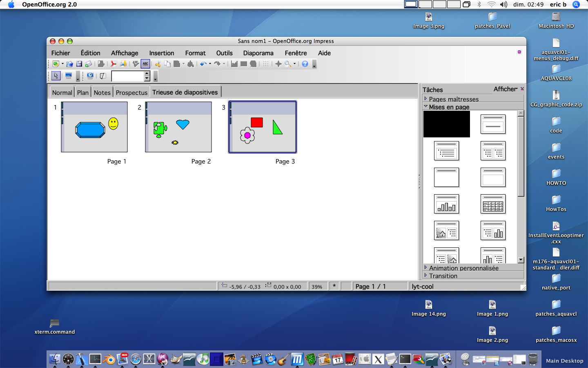Click the slides per row input field
The height and width of the screenshot is (368, 588).
pos(128,76)
